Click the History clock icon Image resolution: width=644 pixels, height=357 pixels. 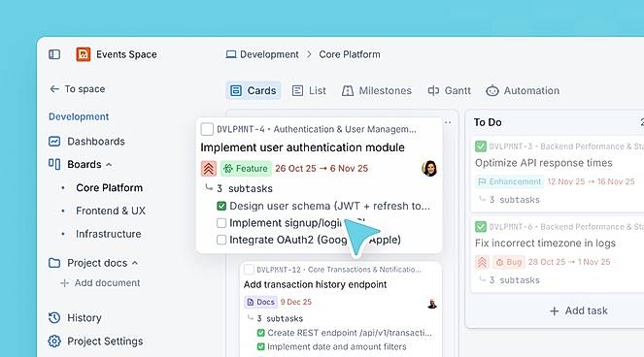click(x=54, y=317)
